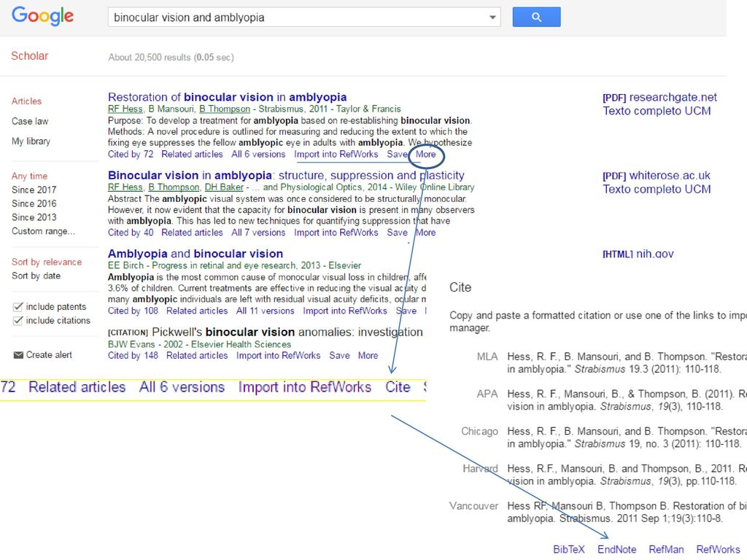The height and width of the screenshot is (560, 747).
Task: Filter results Since 2016
Action: 34,203
